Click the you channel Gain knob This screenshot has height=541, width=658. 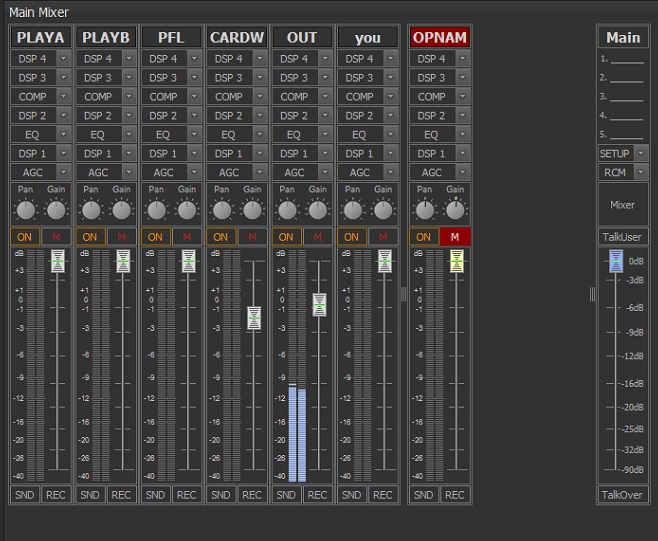click(383, 210)
